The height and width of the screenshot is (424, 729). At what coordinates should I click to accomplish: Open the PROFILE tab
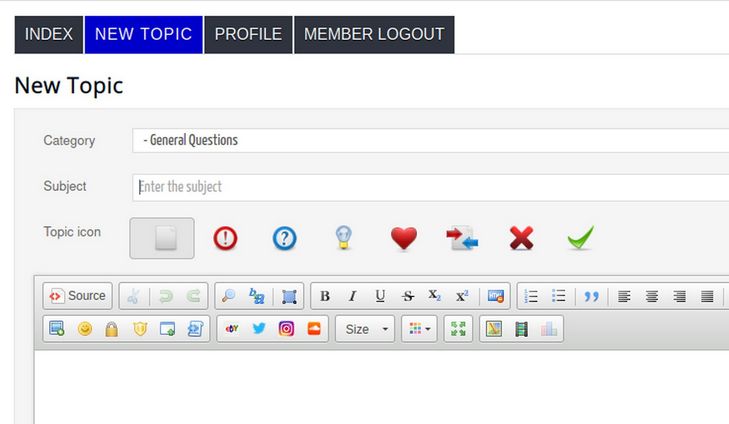(x=248, y=34)
